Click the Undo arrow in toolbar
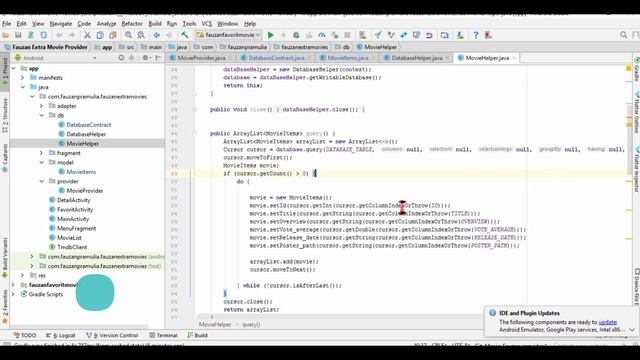This screenshot has width=640, height=360. (59, 35)
